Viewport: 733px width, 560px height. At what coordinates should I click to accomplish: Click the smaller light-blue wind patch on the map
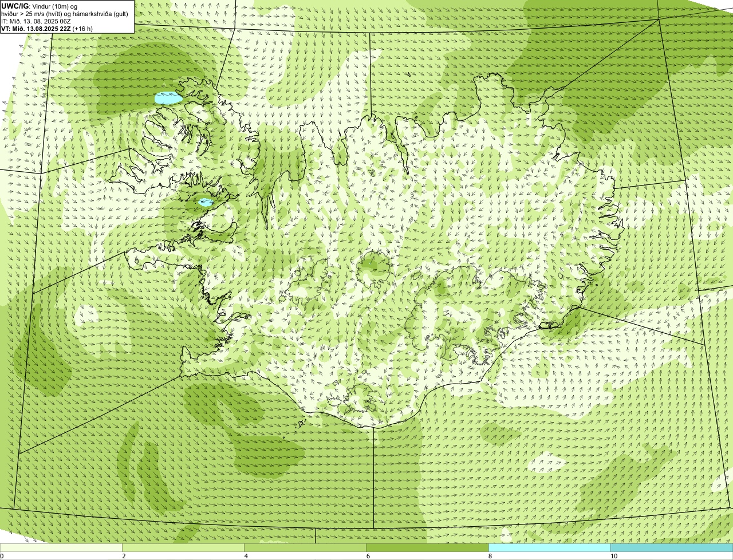(x=205, y=202)
